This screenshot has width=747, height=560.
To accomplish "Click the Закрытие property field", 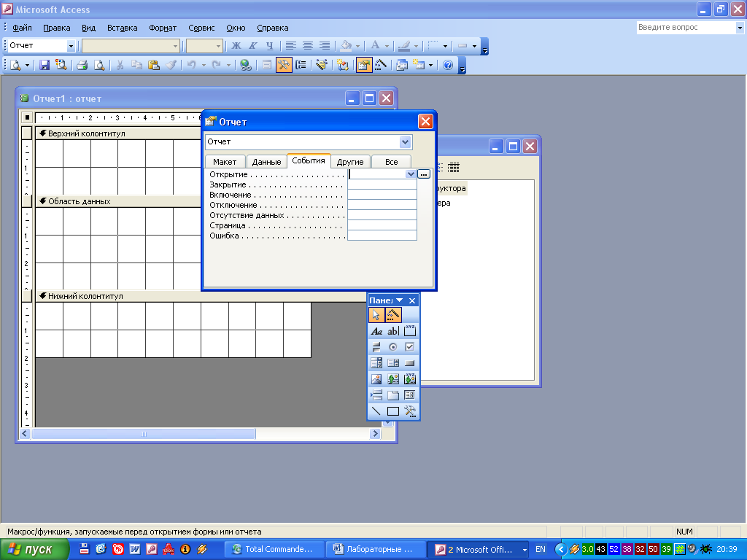I will tap(382, 184).
